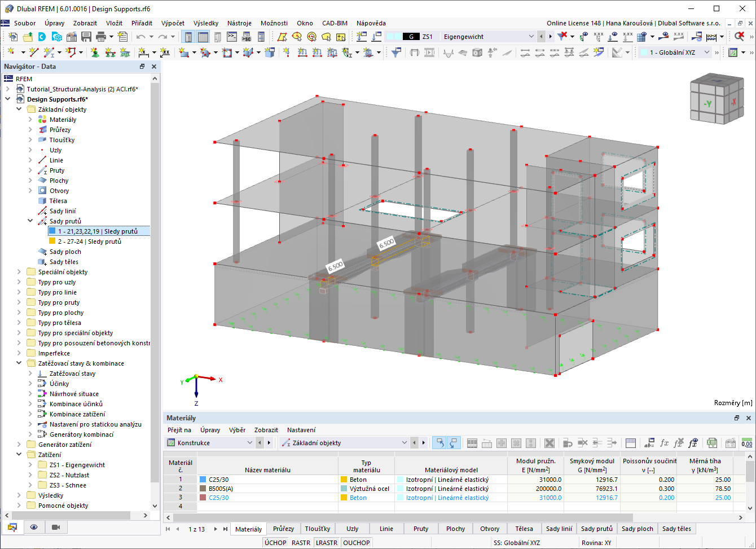The height and width of the screenshot is (549, 756).
Task: Open the Konstrukce dropdown in Materiály panel
Action: click(x=249, y=443)
